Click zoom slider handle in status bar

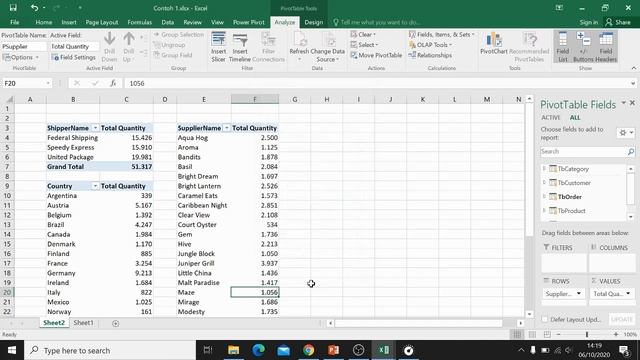click(587, 334)
